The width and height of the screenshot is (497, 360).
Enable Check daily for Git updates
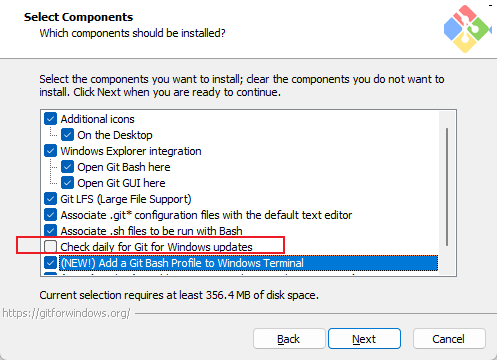pyautogui.click(x=50, y=247)
